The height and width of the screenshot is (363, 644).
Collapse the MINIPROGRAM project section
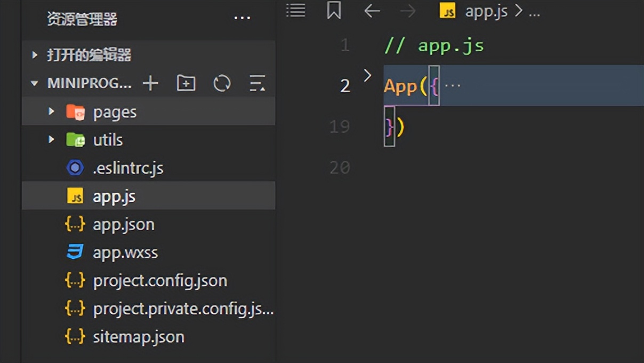pyautogui.click(x=35, y=83)
